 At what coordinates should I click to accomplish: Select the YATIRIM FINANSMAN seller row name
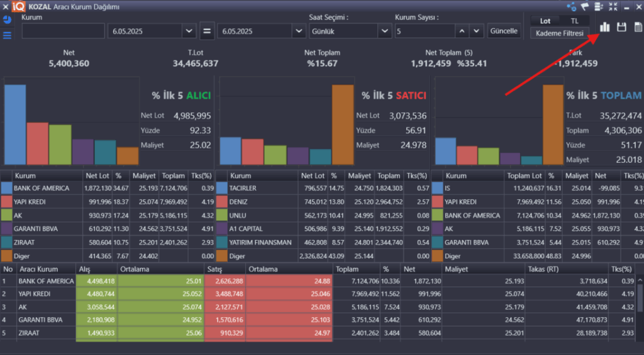[260, 242]
